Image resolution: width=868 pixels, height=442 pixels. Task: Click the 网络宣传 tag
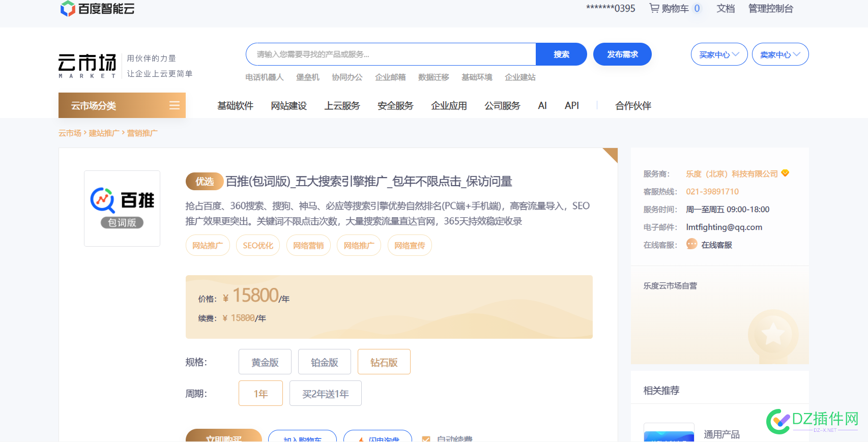coord(410,245)
